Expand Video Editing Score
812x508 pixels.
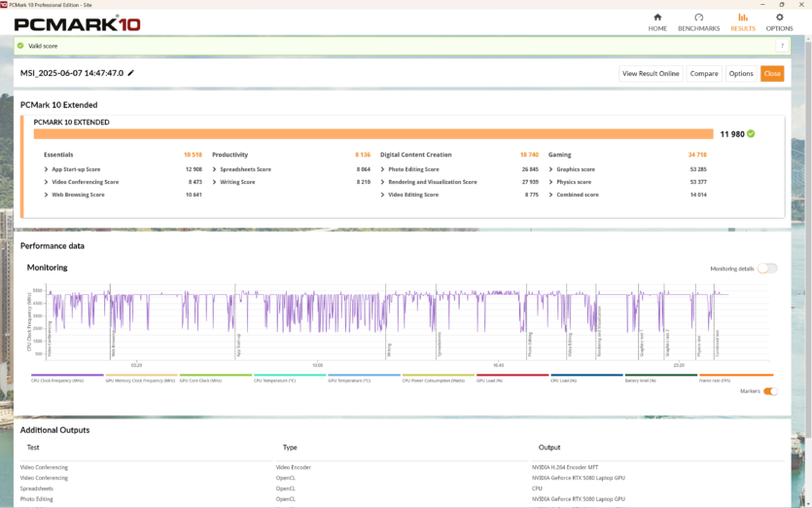pos(383,195)
